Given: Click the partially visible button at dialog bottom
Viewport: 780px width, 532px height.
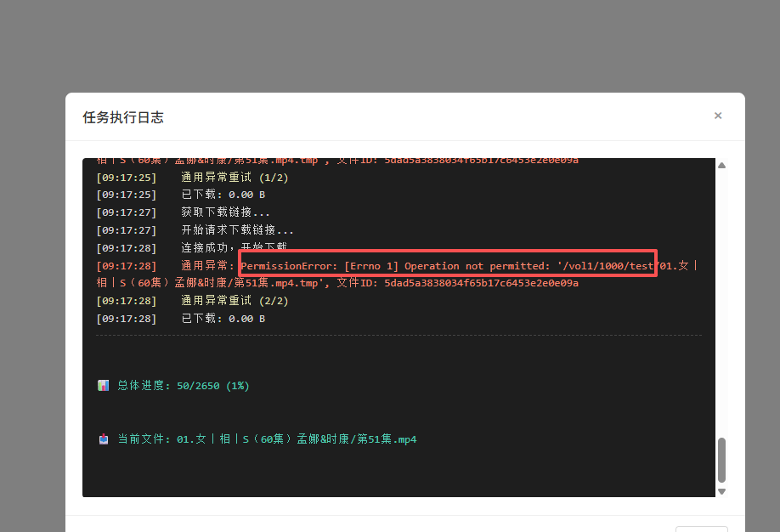Looking at the screenshot, I should pos(701,529).
